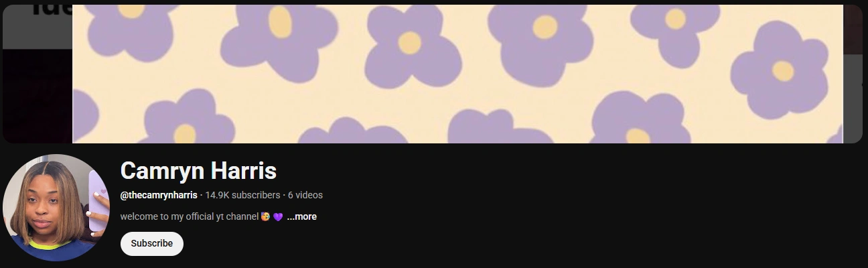Image resolution: width=868 pixels, height=268 pixels.
Task: Click the large flower nearest banner's right side
Action: (x=781, y=70)
